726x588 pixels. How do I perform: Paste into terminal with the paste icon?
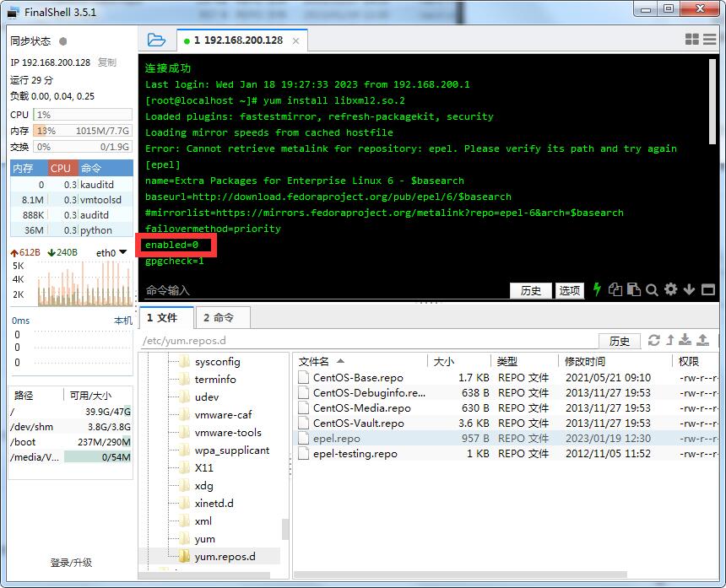634,289
